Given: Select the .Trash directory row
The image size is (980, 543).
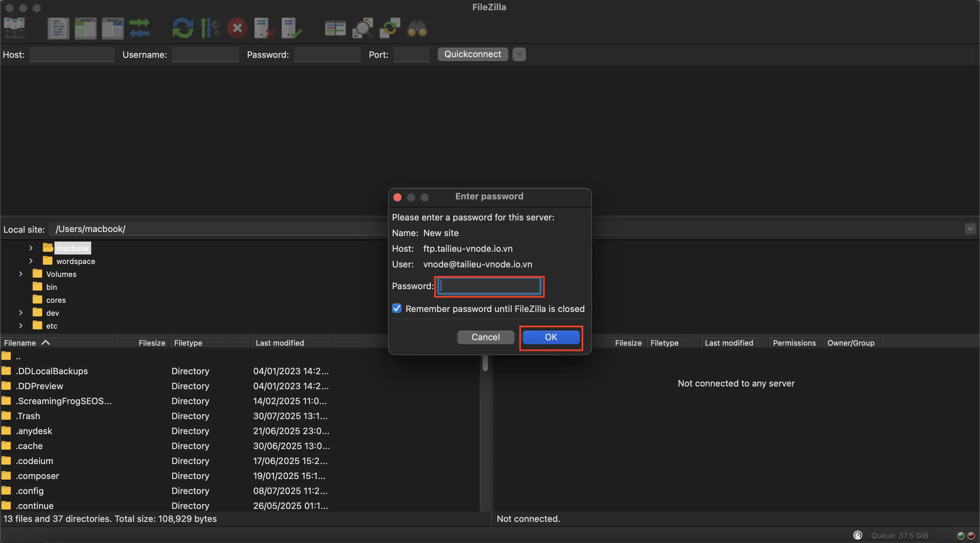Looking at the screenshot, I should (x=240, y=416).
